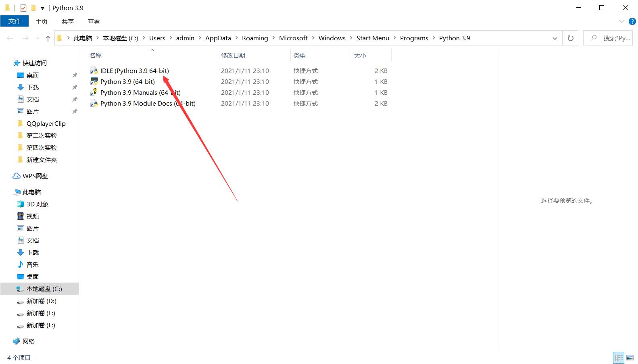Open the quick access toolbar customize dropdown

(42, 8)
